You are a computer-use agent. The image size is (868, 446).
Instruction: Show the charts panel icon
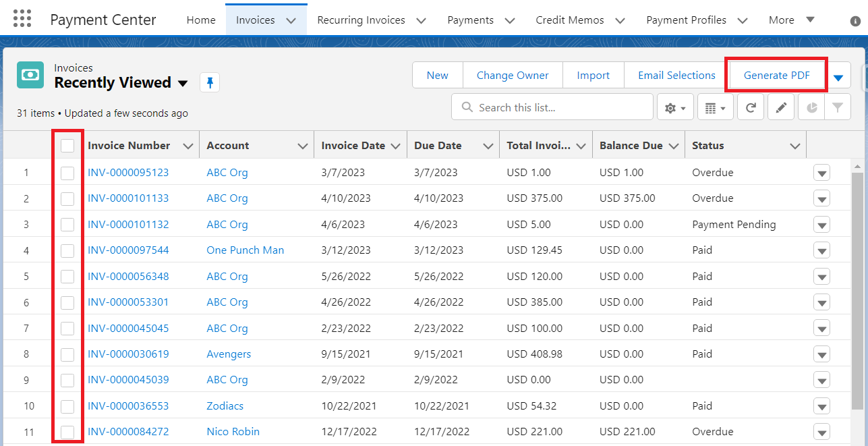click(x=812, y=108)
